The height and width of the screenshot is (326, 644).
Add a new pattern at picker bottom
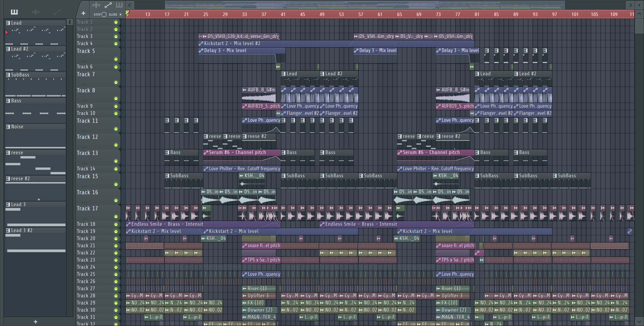[x=36, y=322]
